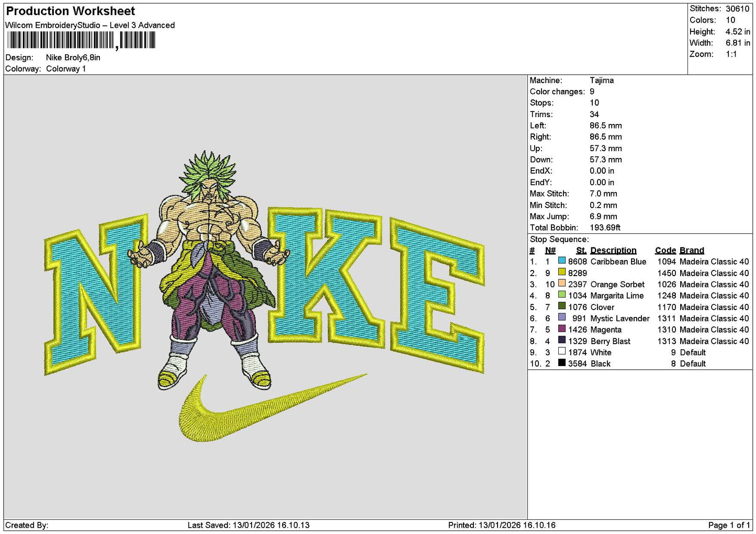
Task: Click the Width value '6.81 in'
Action: click(x=738, y=43)
